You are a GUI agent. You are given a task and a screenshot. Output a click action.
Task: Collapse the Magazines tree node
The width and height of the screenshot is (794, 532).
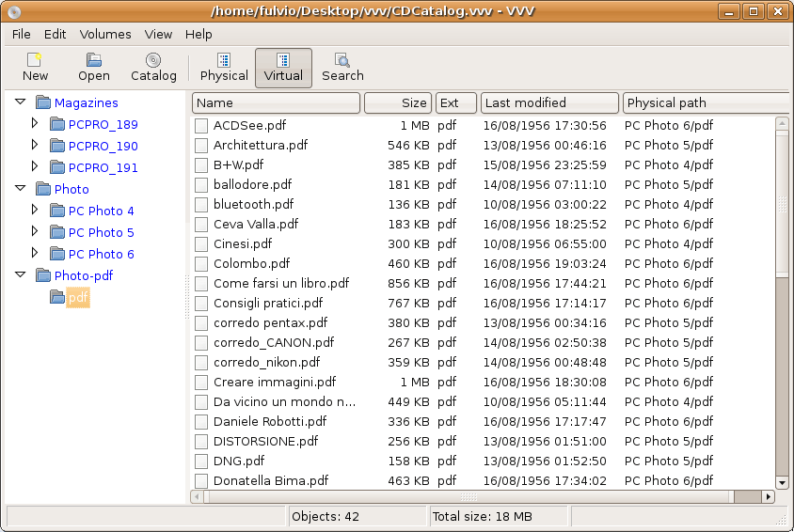(21, 102)
